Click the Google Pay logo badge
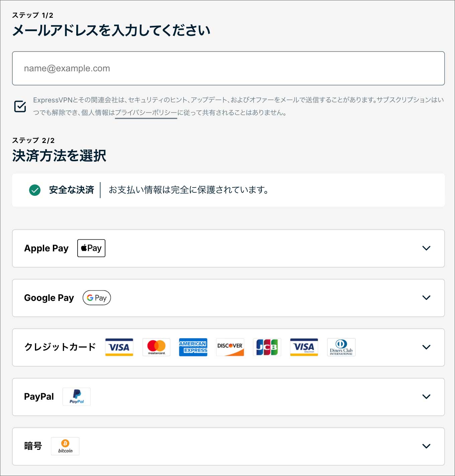The height and width of the screenshot is (476, 455). (97, 298)
